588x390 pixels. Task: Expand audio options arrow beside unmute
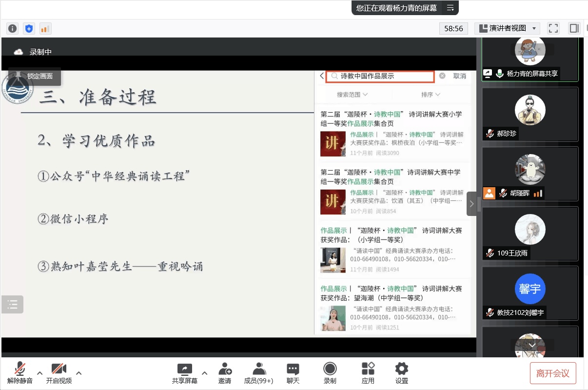pyautogui.click(x=40, y=373)
